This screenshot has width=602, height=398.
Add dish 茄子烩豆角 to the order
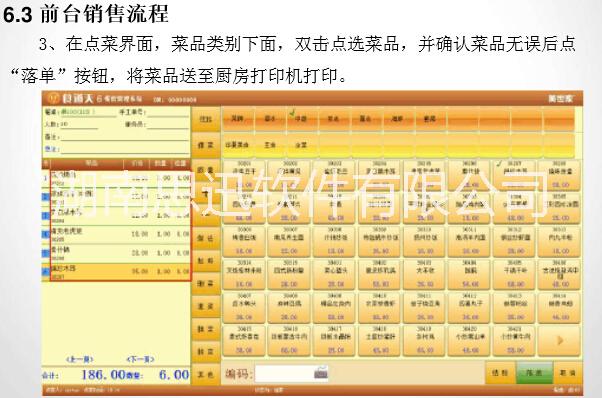[424, 307]
